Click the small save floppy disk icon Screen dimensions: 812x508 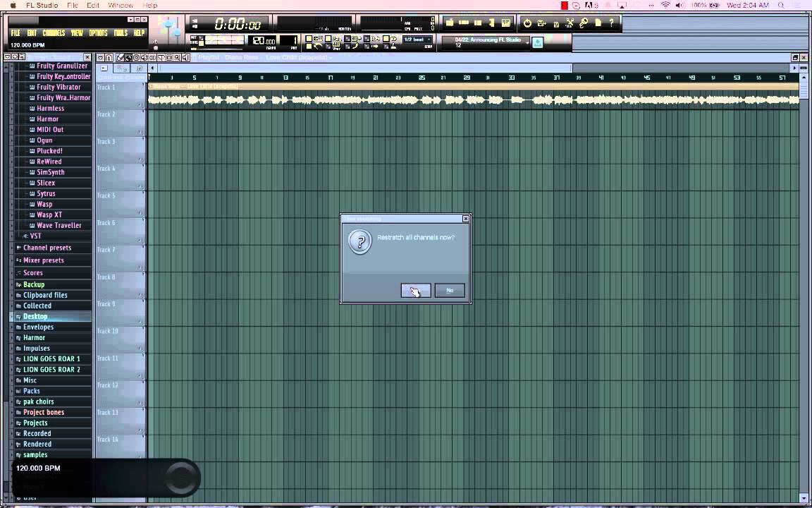click(556, 25)
